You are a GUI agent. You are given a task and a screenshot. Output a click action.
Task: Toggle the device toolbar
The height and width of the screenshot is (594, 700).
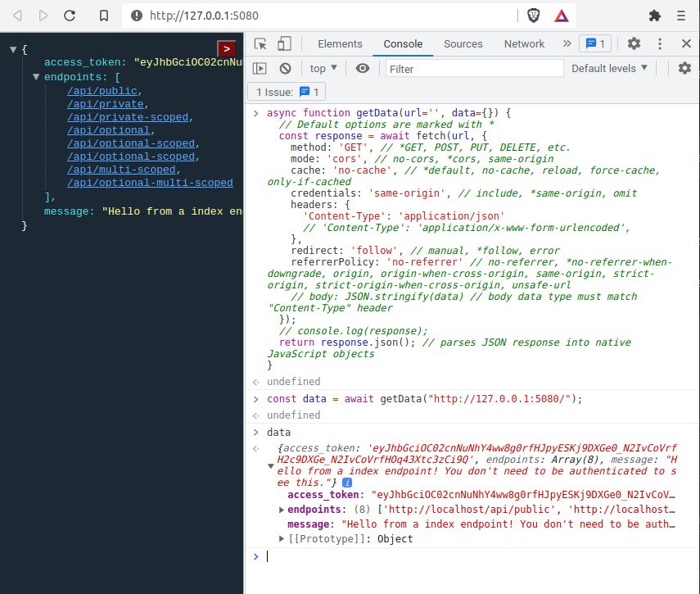(x=284, y=43)
